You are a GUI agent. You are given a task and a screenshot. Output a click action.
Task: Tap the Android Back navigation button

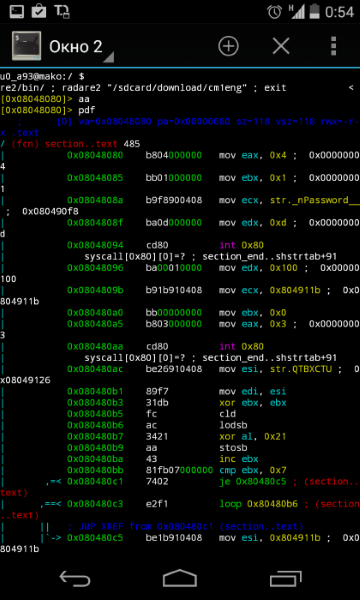[75, 578]
